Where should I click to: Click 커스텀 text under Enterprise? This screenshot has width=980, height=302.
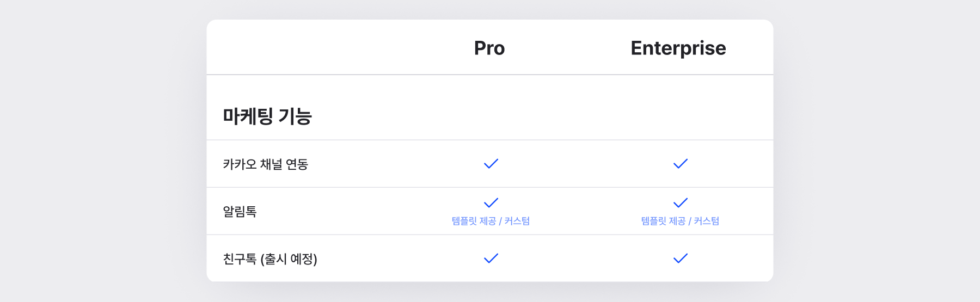point(707,221)
